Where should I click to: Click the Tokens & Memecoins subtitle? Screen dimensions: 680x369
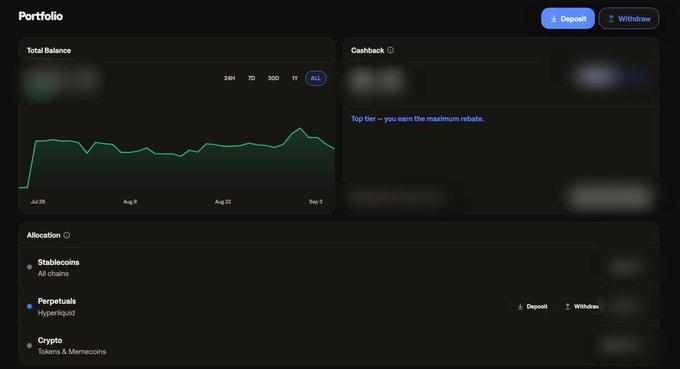72,352
